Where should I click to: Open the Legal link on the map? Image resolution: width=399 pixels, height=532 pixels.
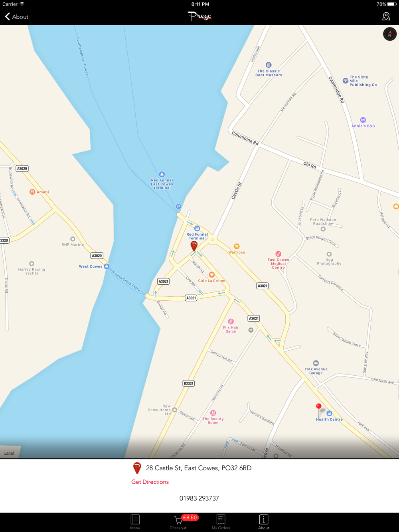(x=9, y=453)
